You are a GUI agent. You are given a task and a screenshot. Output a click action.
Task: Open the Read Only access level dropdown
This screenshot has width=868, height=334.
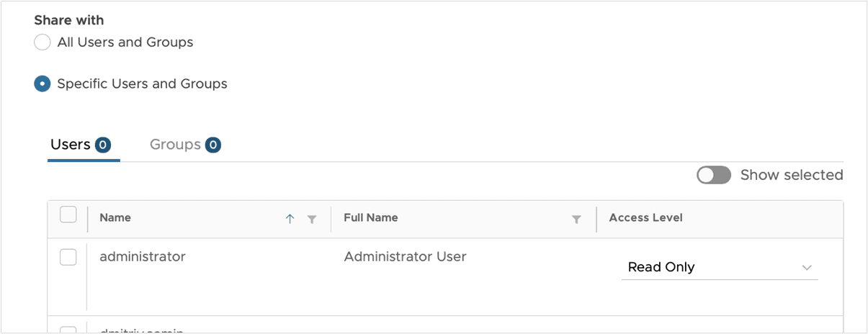tap(720, 267)
